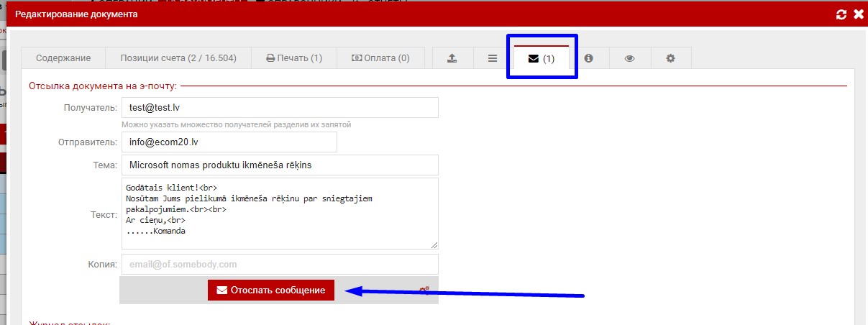Click inside the Текст message body textarea
The height and width of the screenshot is (325, 868).
point(280,213)
